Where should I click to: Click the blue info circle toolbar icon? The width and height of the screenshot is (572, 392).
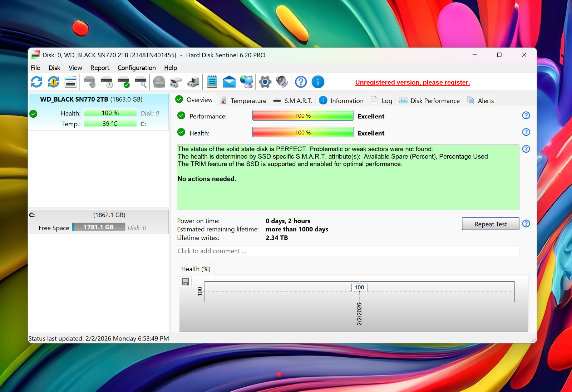(318, 82)
